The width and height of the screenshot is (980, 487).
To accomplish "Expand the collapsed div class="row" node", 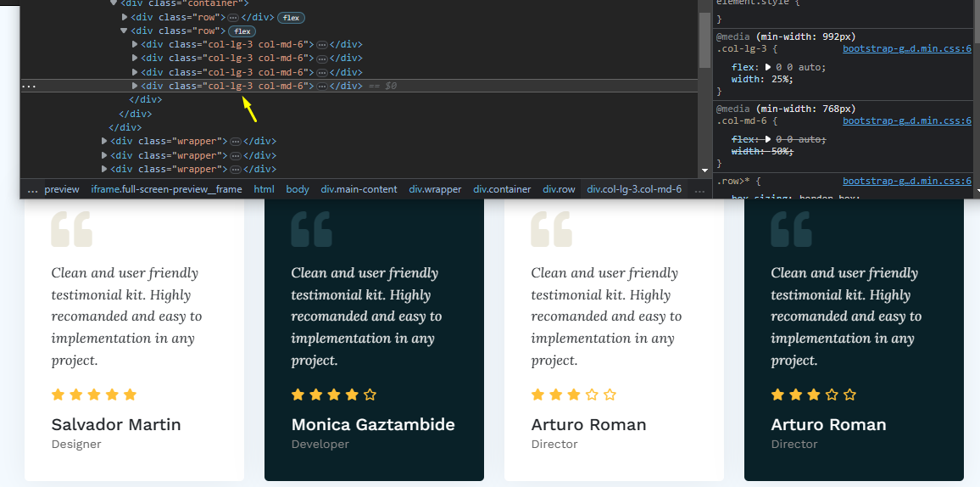I will click(x=125, y=17).
